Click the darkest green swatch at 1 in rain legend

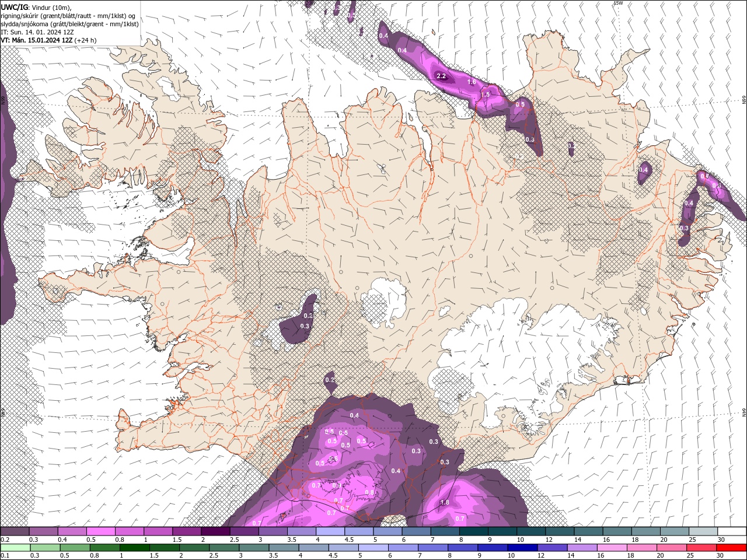pyautogui.click(x=134, y=548)
